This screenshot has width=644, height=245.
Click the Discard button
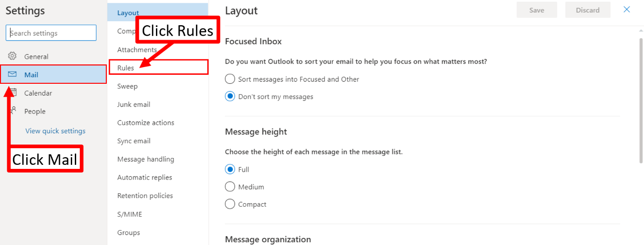pos(588,10)
